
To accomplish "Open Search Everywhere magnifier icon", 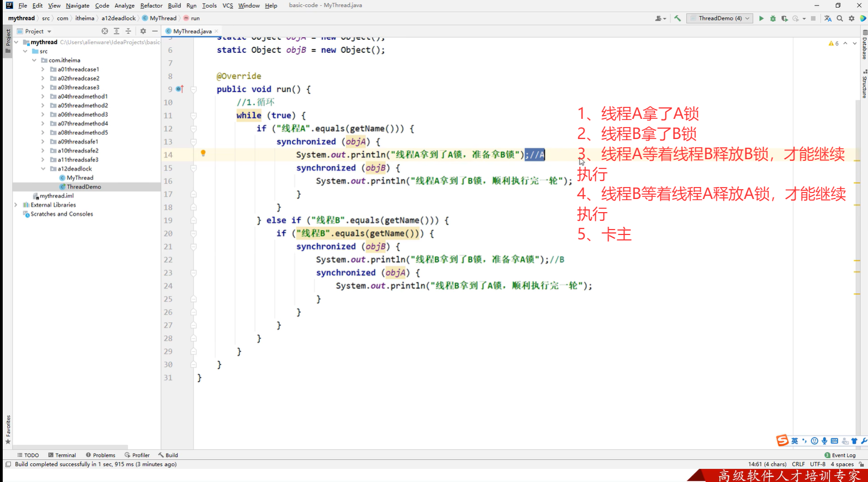I will (x=840, y=19).
